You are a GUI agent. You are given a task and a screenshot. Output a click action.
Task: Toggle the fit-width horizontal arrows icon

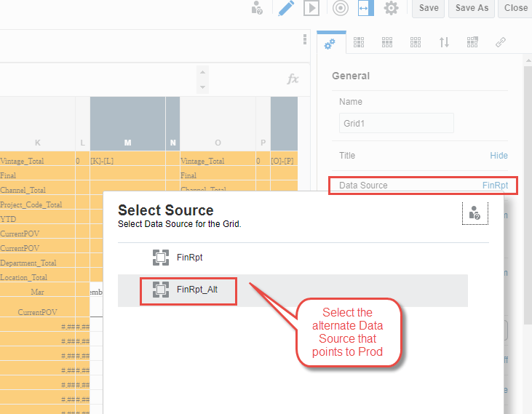click(365, 8)
